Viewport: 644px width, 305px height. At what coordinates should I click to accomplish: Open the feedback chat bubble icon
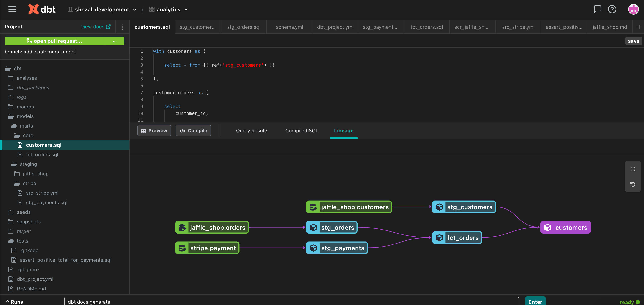[x=597, y=9]
